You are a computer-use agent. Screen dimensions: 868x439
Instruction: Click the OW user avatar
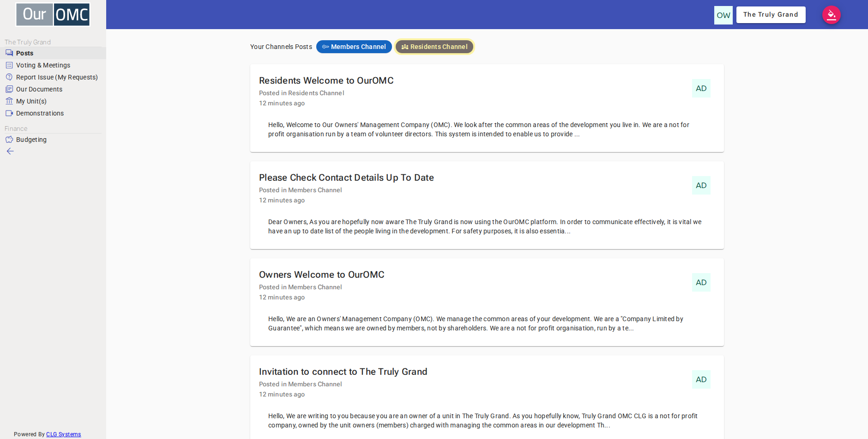723,15
